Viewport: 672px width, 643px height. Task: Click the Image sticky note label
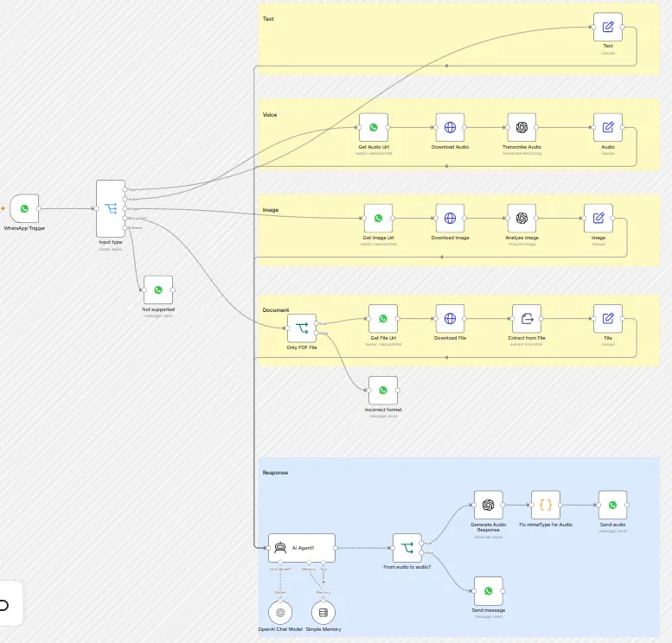tap(271, 210)
